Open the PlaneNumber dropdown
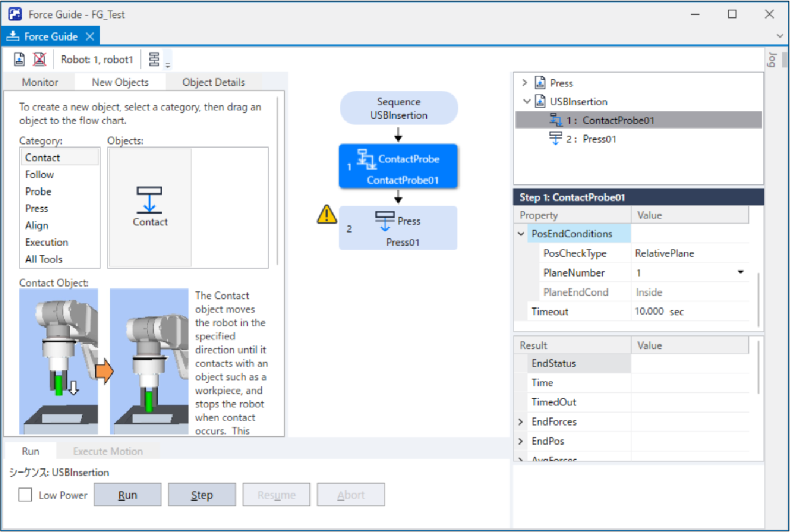Image resolution: width=790 pixels, height=532 pixels. [740, 272]
